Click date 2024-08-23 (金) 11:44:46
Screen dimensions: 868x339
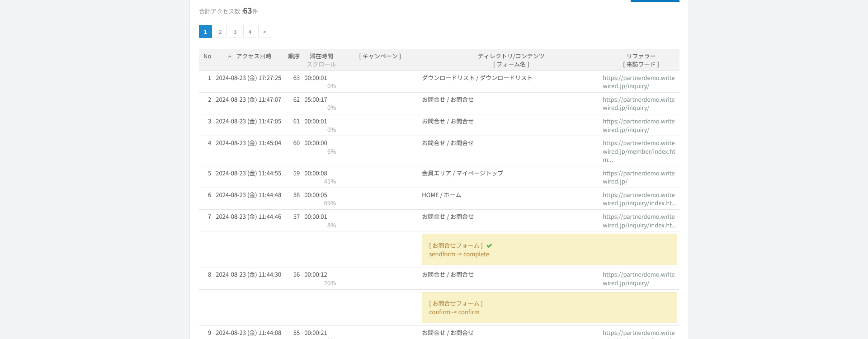[248, 217]
